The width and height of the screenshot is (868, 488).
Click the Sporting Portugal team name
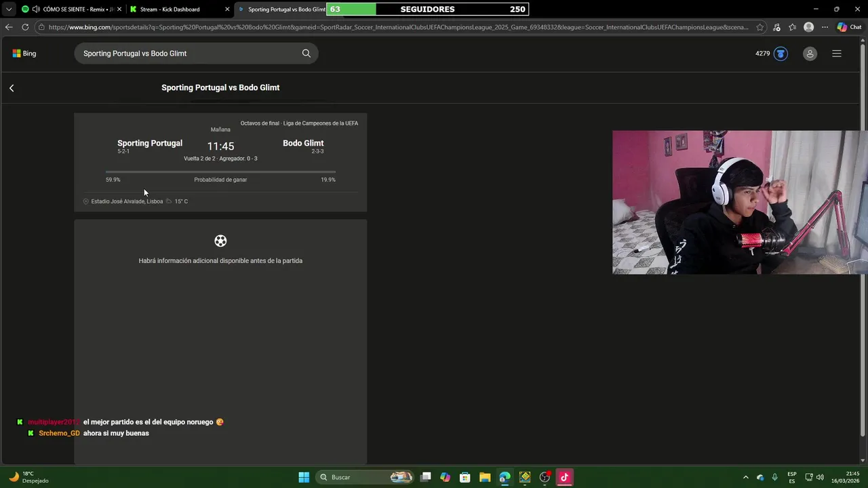coord(150,143)
